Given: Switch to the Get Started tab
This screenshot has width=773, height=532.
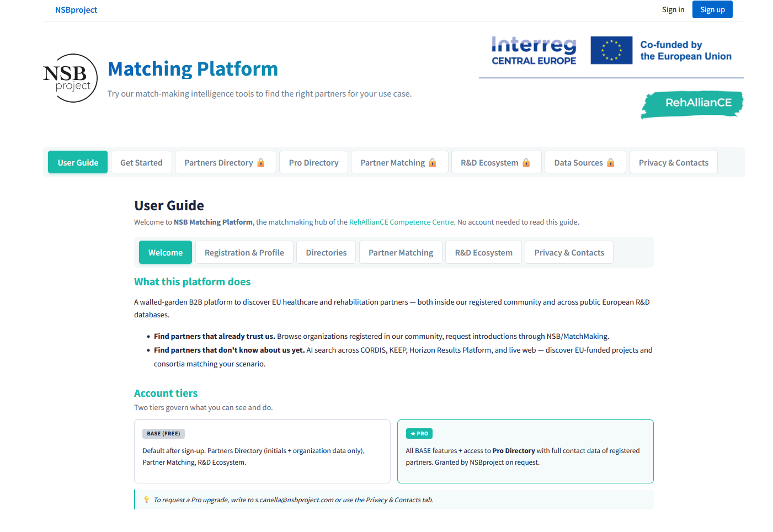Looking at the screenshot, I should point(141,162).
